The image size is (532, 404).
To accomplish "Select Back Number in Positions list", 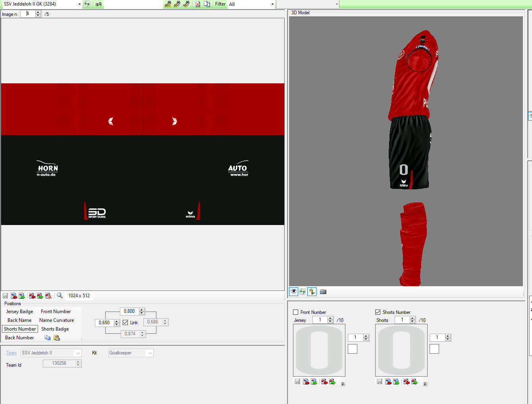I will pos(19,338).
